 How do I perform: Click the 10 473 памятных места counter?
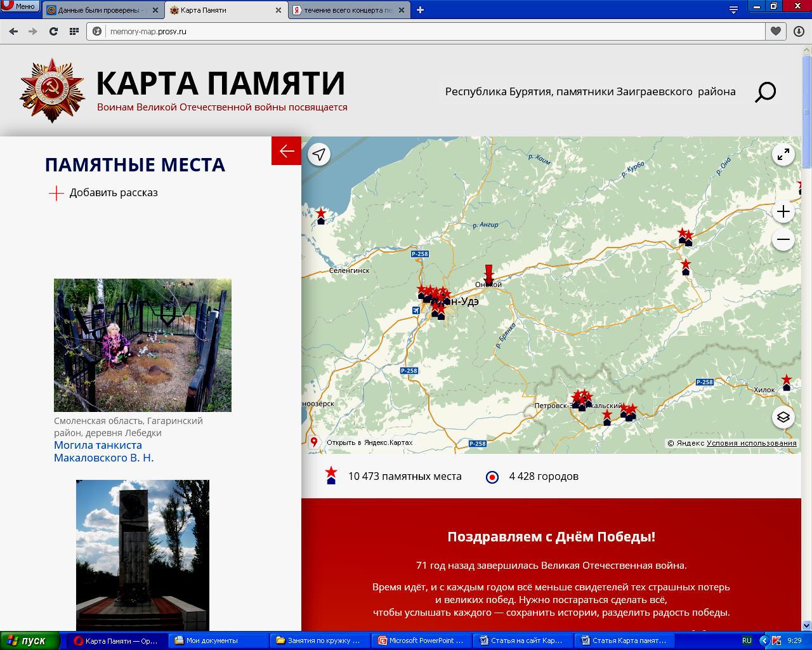pyautogui.click(x=405, y=476)
